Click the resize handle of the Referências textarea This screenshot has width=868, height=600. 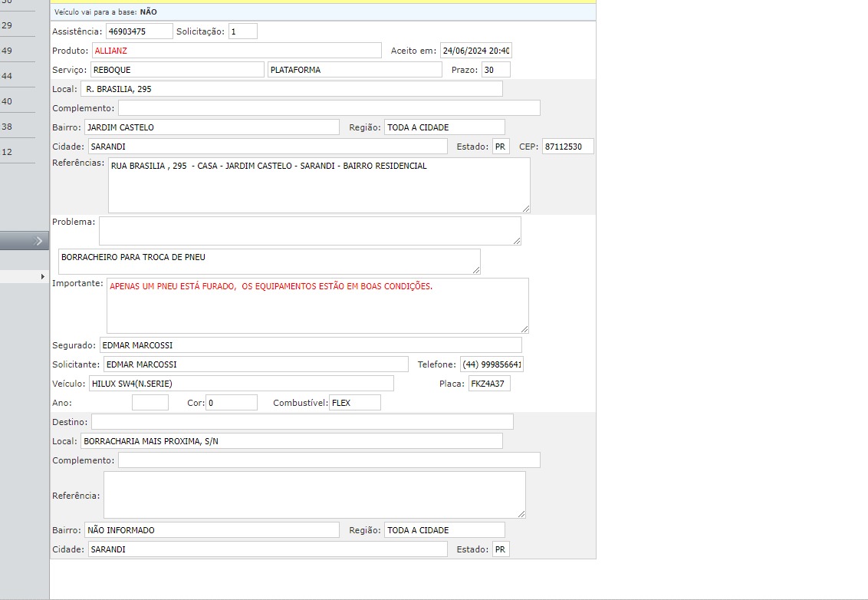coord(525,208)
